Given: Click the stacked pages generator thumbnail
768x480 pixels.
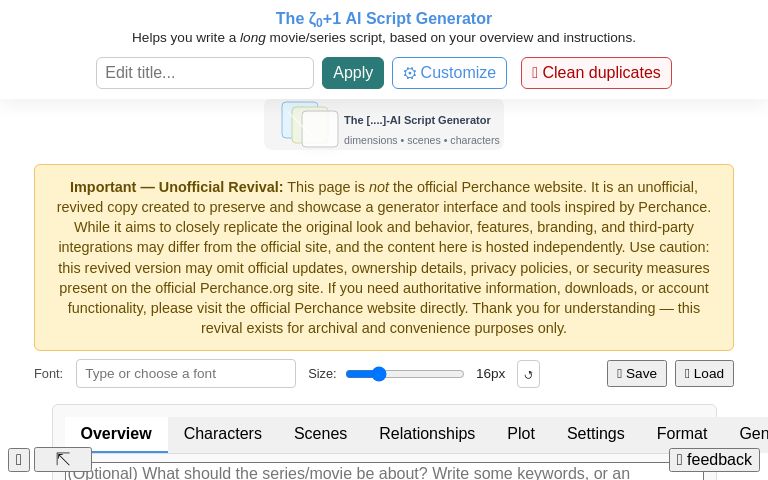Looking at the screenshot, I should click(x=310, y=125).
